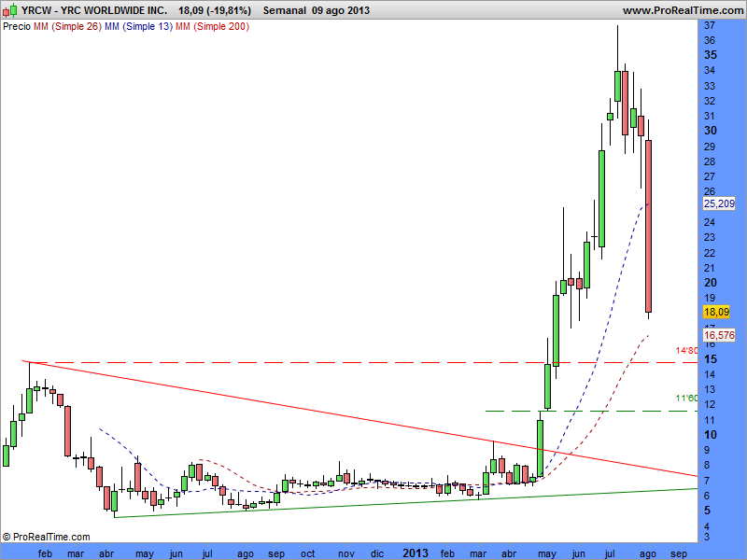Click the price axis label 8
The height and width of the screenshot is (560, 747).
pos(707,465)
